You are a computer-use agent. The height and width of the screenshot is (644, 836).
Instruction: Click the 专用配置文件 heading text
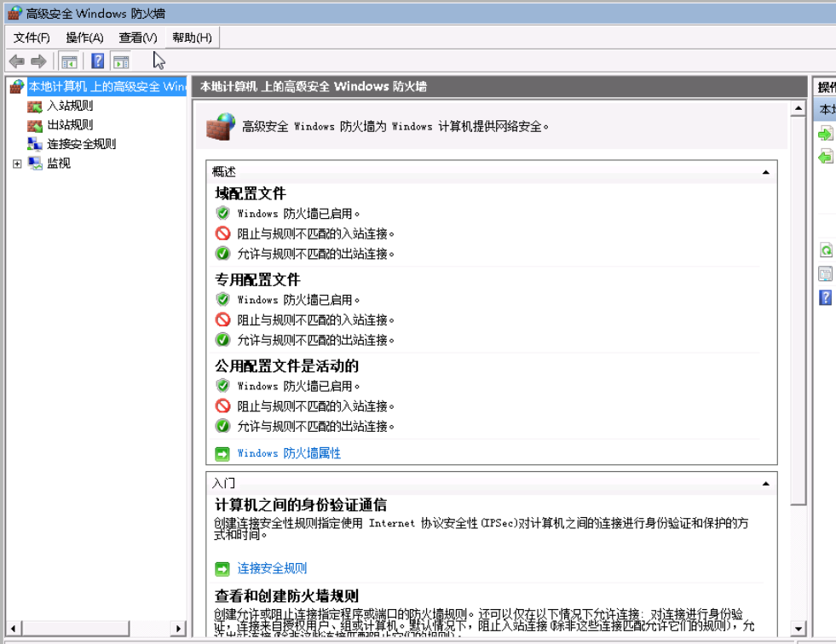point(257,280)
